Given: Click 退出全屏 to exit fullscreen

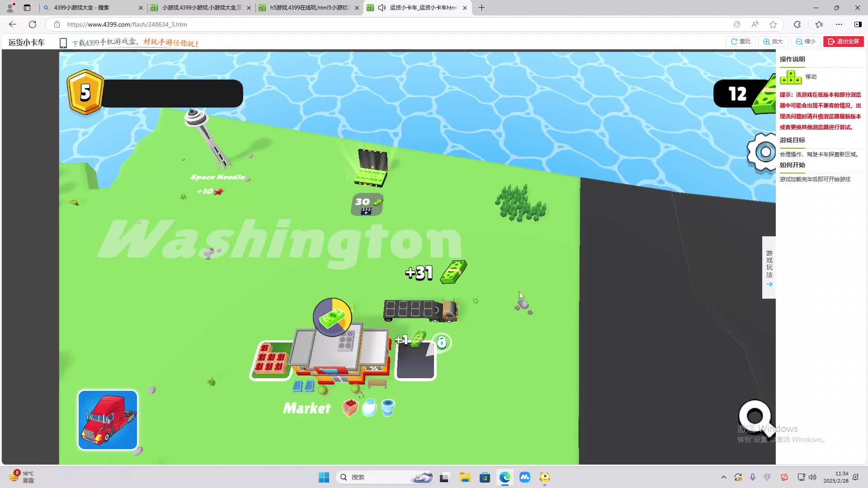Looking at the screenshot, I should tap(843, 42).
